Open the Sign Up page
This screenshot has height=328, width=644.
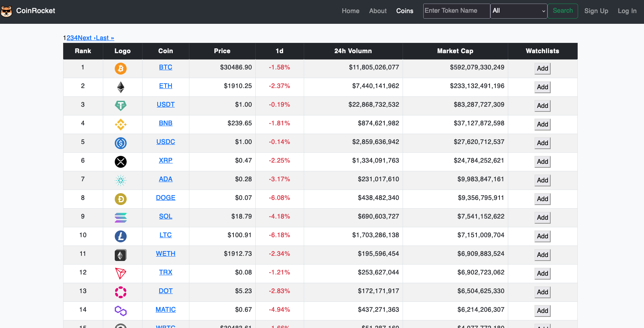596,11
